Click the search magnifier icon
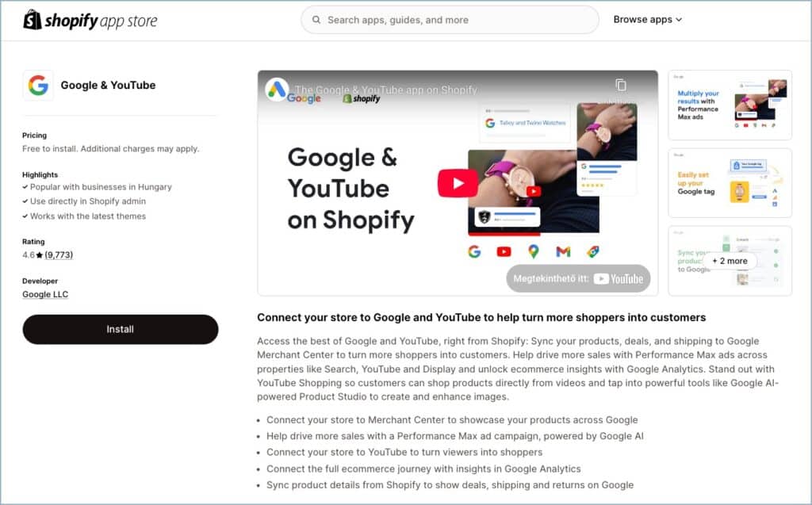The height and width of the screenshot is (505, 812). (316, 20)
